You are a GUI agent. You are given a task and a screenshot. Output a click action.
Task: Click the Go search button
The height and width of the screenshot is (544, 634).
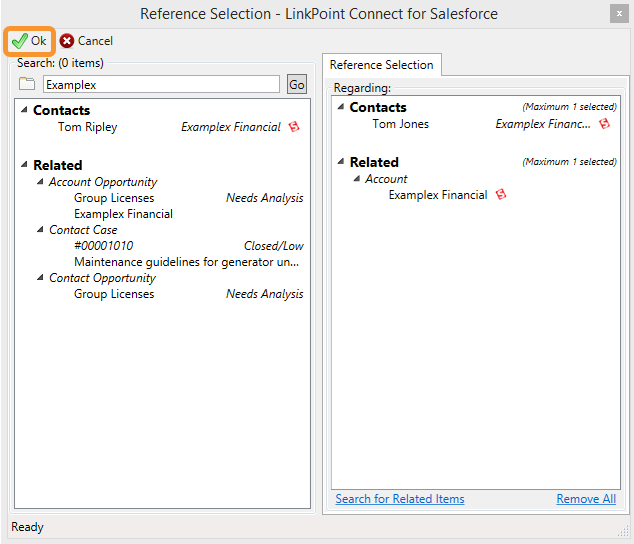[297, 84]
